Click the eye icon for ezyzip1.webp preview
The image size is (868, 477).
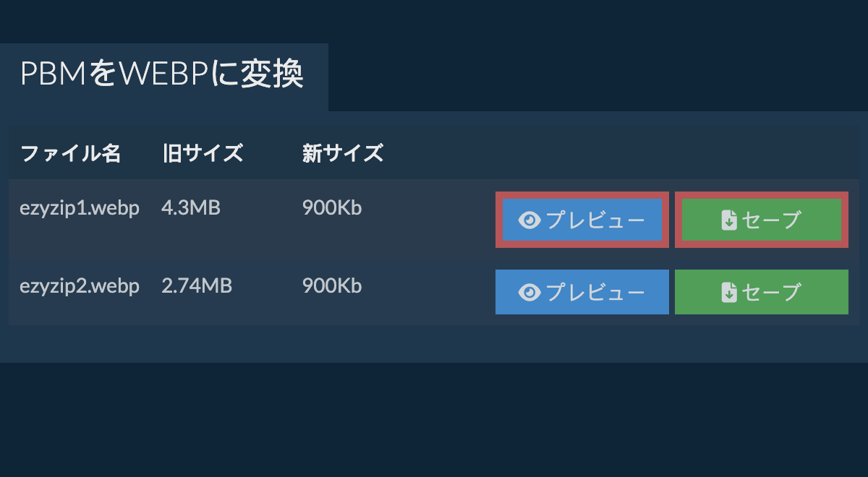530,220
